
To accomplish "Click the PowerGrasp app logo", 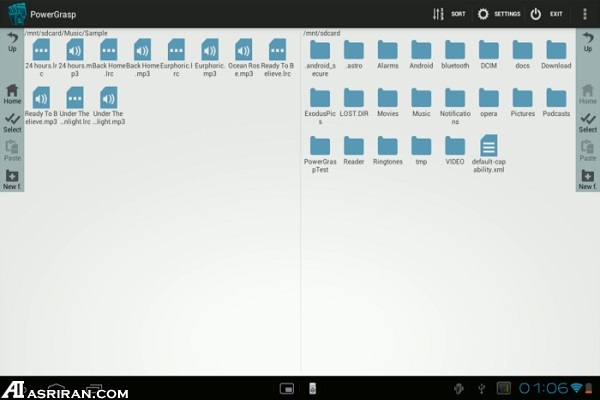I will point(15,14).
